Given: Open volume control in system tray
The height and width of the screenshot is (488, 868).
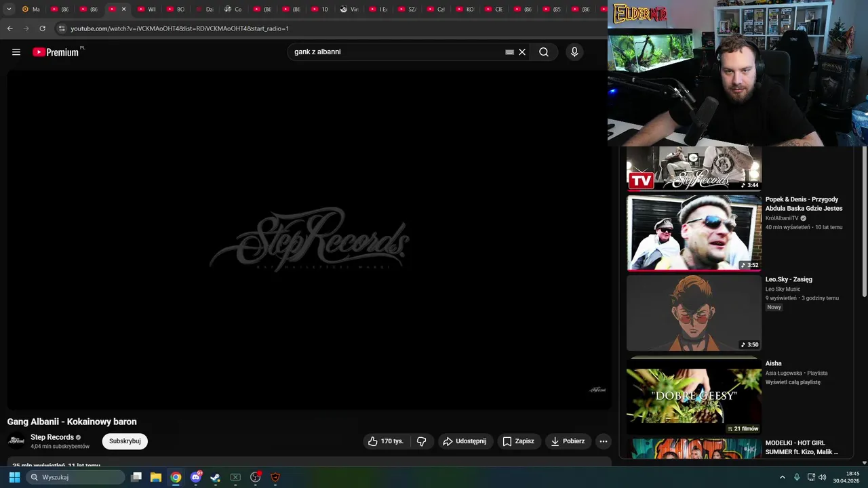Looking at the screenshot, I should click(x=823, y=477).
